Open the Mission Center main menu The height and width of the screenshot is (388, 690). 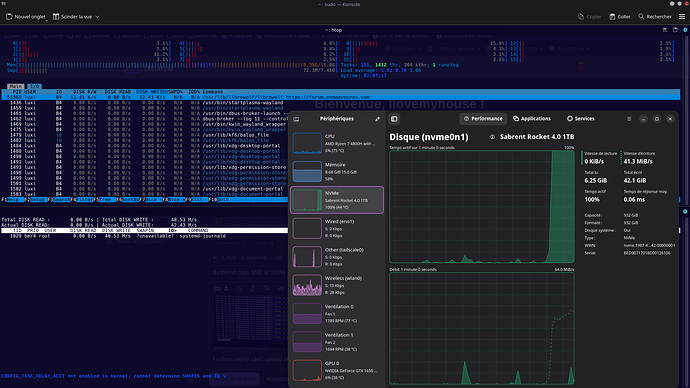click(629, 119)
